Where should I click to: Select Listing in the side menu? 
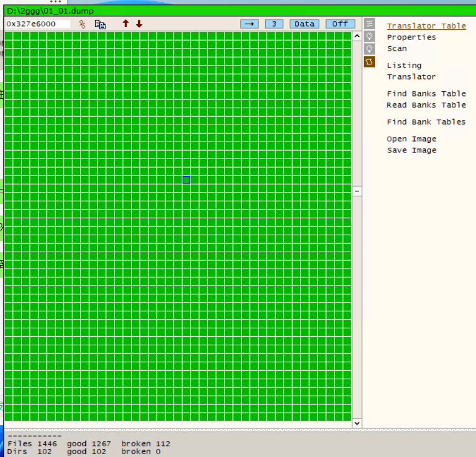404,65
